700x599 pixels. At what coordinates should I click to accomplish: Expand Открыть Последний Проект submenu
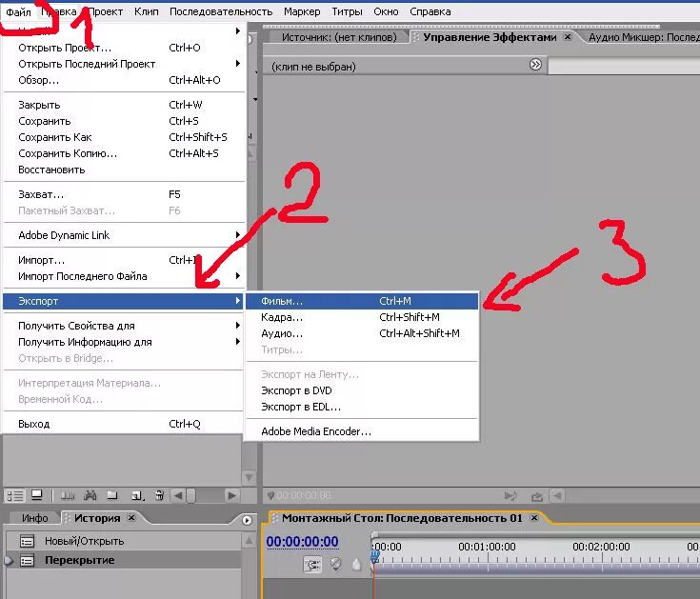[124, 64]
